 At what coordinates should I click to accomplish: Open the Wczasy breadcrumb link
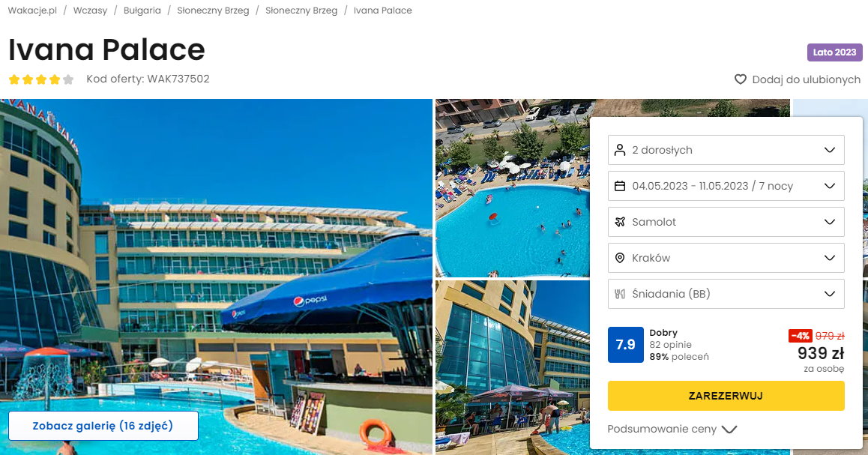[90, 10]
